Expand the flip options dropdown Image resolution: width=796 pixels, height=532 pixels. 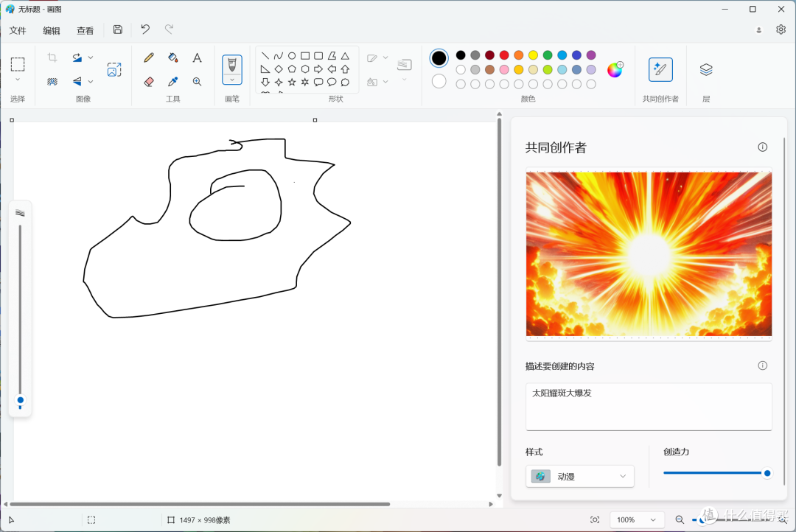coord(91,81)
